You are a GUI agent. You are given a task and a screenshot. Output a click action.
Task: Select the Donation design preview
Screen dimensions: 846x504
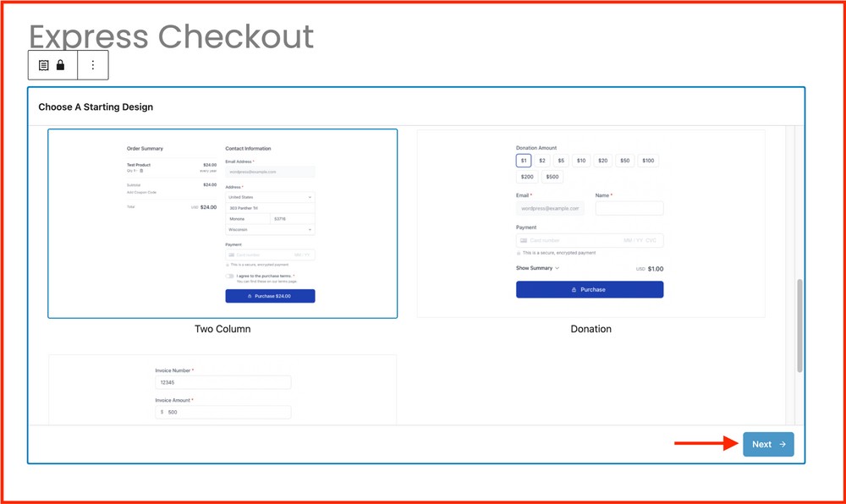coord(591,224)
